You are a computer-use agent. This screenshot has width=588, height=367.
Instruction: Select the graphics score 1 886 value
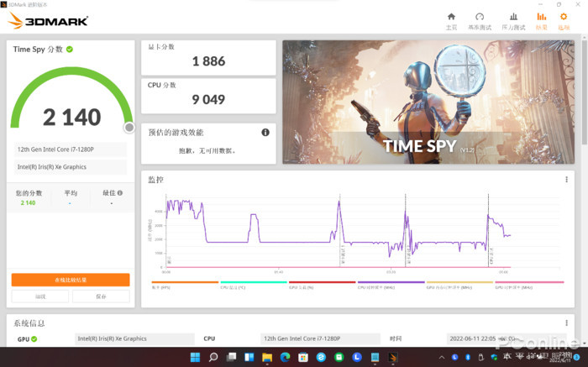(208, 61)
